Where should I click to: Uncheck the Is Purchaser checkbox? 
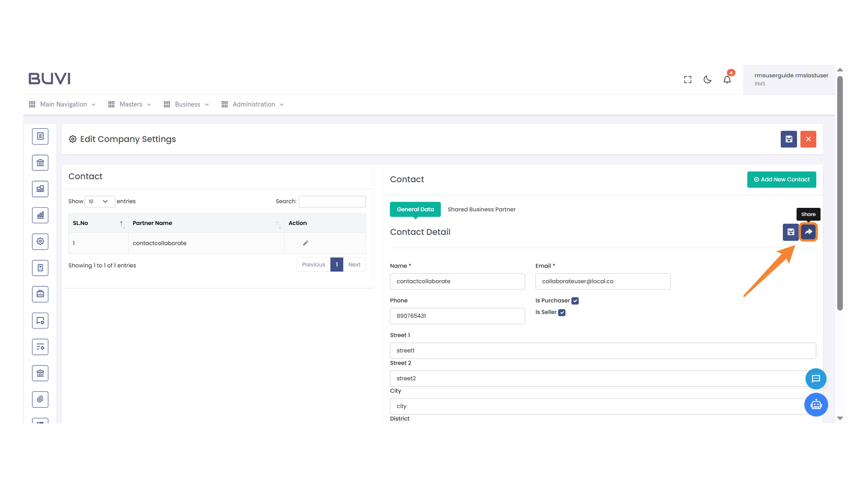tap(575, 301)
